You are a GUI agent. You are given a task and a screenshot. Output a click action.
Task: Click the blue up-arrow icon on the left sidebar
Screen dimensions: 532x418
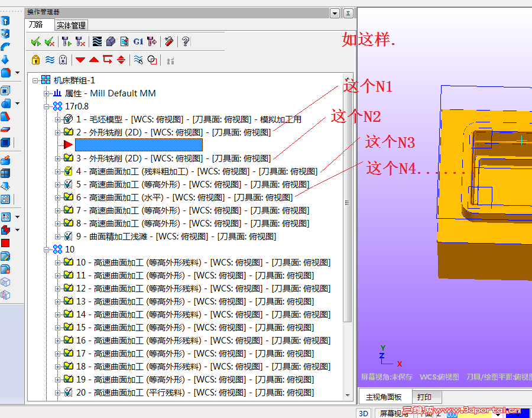coord(5,21)
